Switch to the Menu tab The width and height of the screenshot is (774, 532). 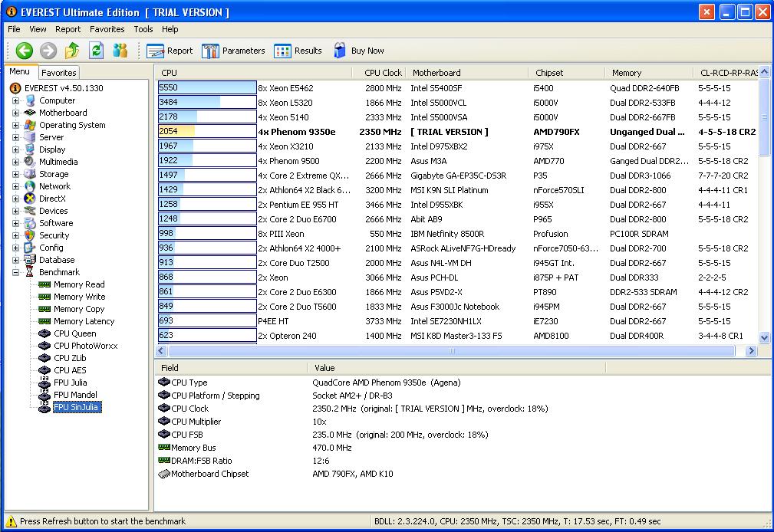(20, 71)
